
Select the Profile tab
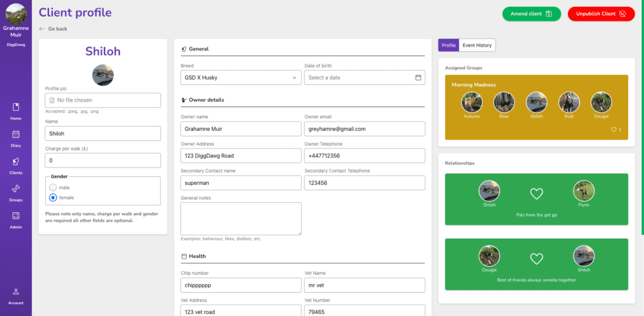pos(448,45)
